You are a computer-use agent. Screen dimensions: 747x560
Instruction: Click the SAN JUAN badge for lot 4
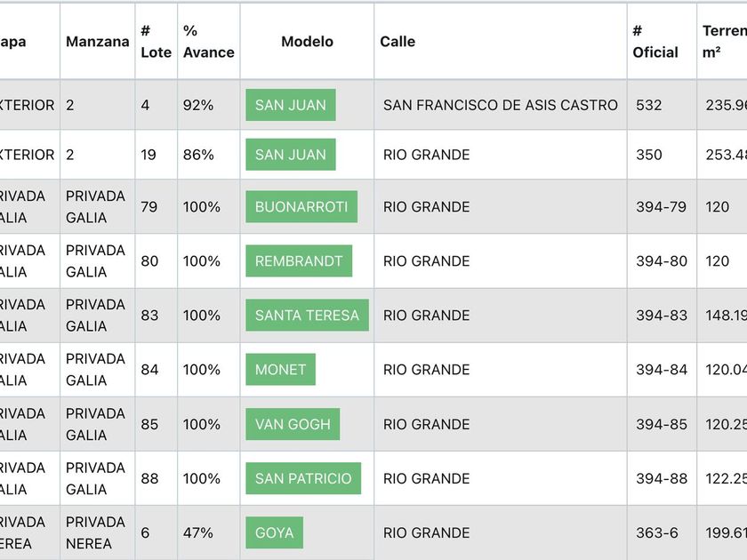pos(291,105)
